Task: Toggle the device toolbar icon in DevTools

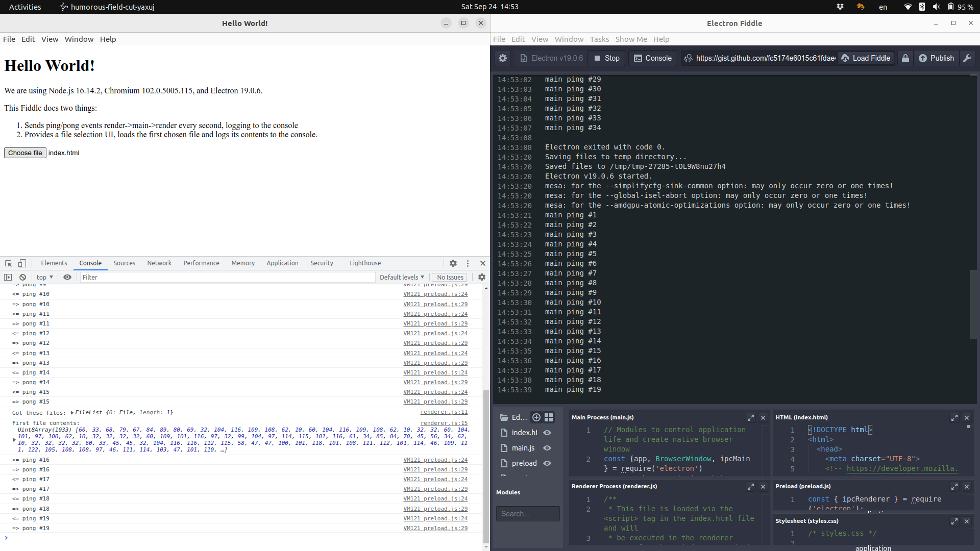Action: (x=22, y=263)
